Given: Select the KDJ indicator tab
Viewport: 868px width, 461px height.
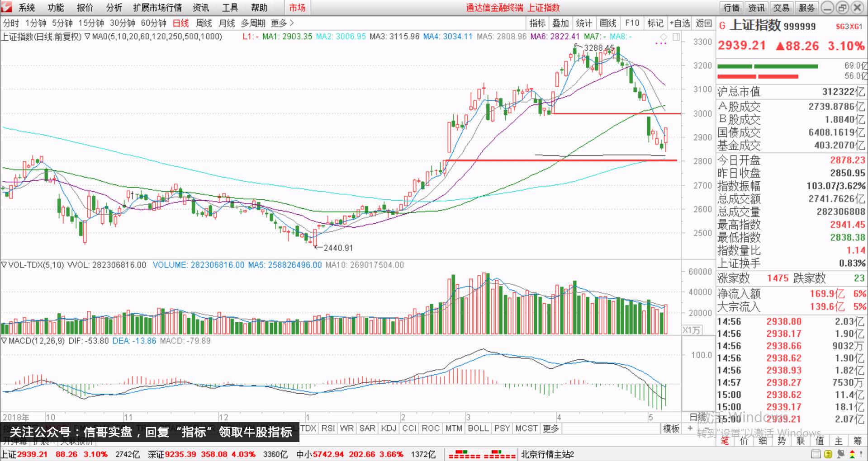Looking at the screenshot, I should click(x=389, y=428).
